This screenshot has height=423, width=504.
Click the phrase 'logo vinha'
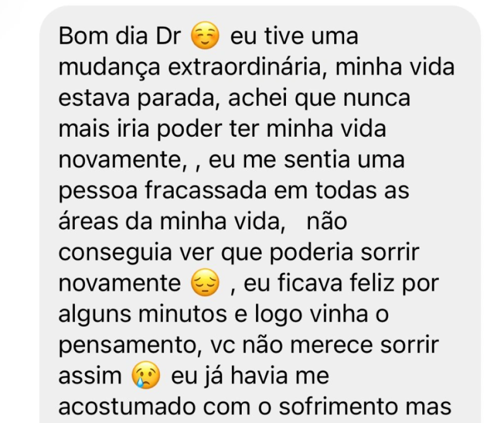coord(311,315)
